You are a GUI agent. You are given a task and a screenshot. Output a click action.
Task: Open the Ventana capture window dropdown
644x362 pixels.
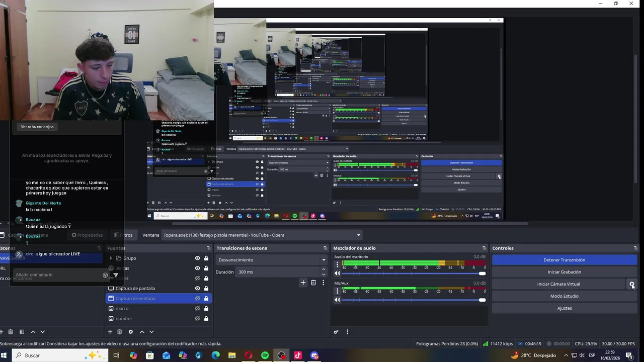262,235
